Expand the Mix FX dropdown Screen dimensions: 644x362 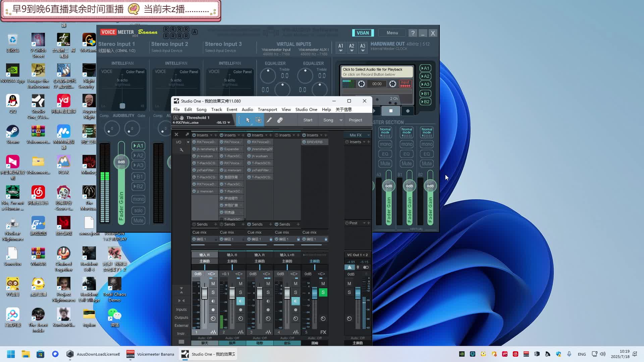tap(368, 135)
